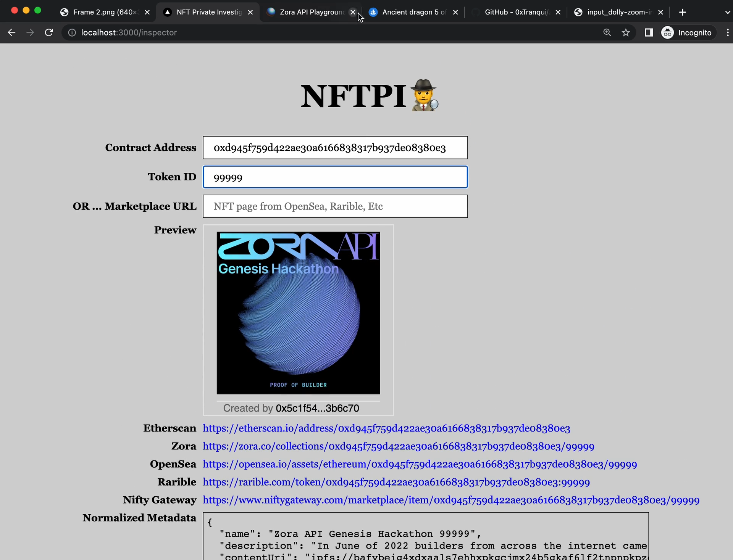Click the detective emoji beside NFTPI
Screen dimensions: 733x560
coord(425,95)
